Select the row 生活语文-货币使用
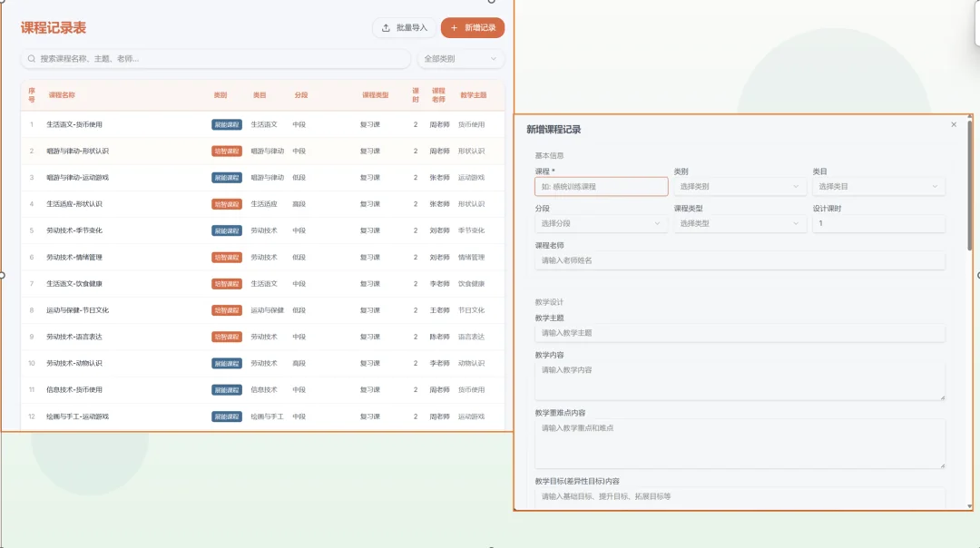This screenshot has width=980, height=548. [262, 124]
